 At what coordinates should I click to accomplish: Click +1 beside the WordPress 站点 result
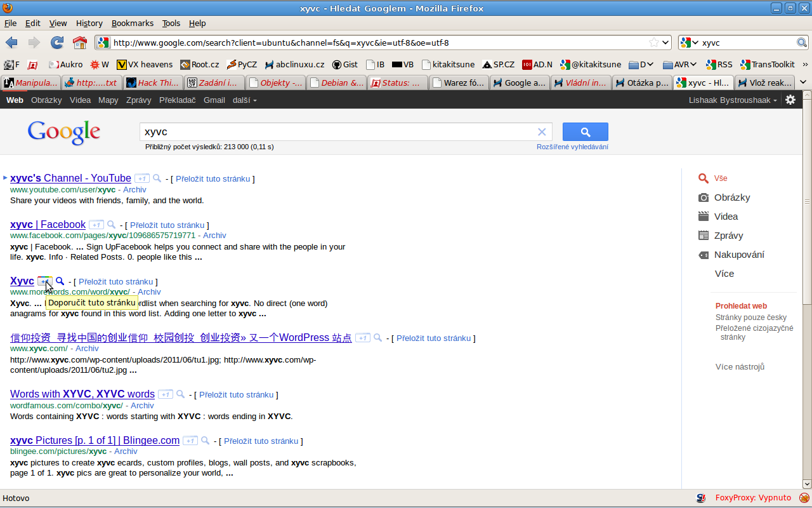pyautogui.click(x=363, y=338)
